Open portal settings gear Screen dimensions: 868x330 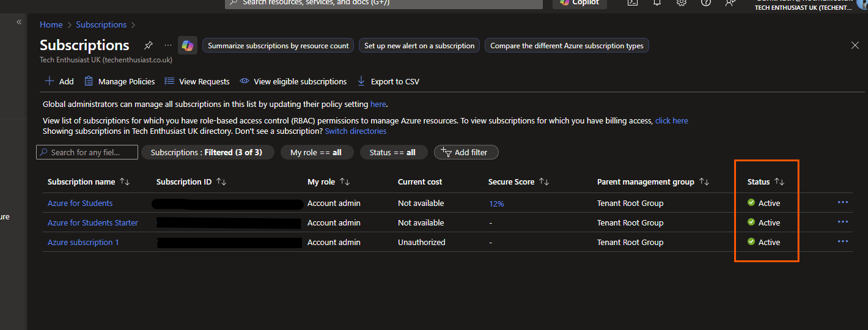(x=682, y=2)
